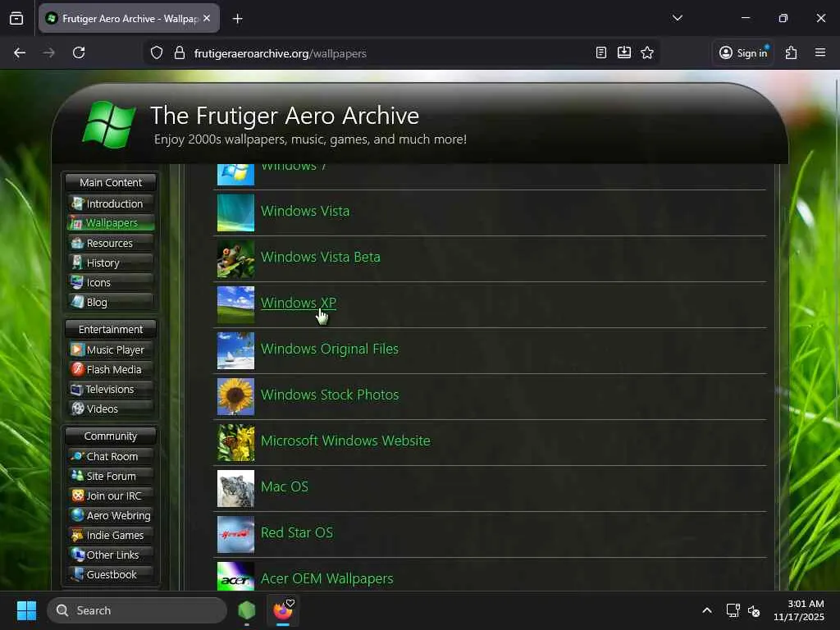Click the butterfly Microsoft Website thumbnail

pyautogui.click(x=235, y=443)
